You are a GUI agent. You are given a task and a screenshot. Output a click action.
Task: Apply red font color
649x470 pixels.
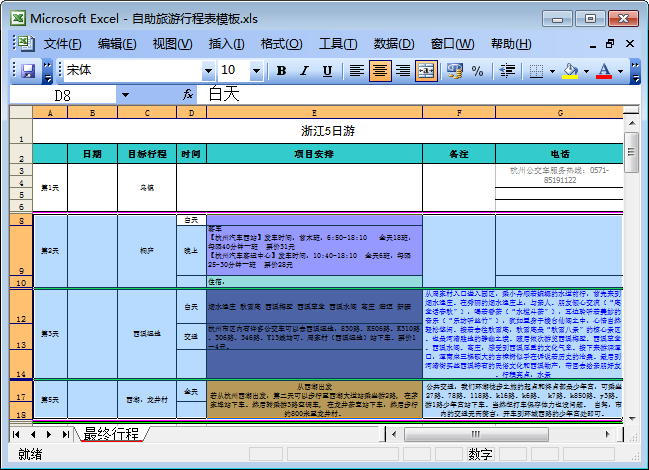(604, 71)
